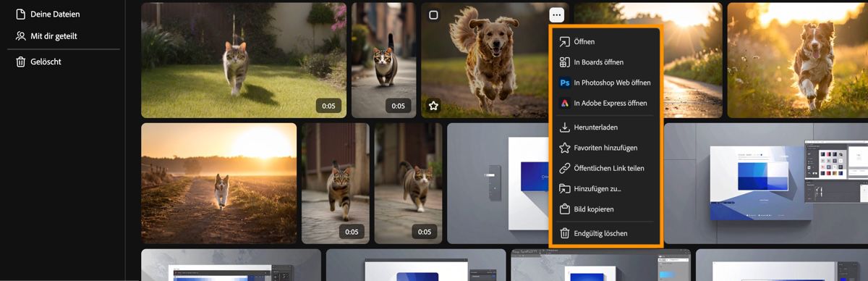Choose Bild kopieren
868x281 pixels.
606,209
